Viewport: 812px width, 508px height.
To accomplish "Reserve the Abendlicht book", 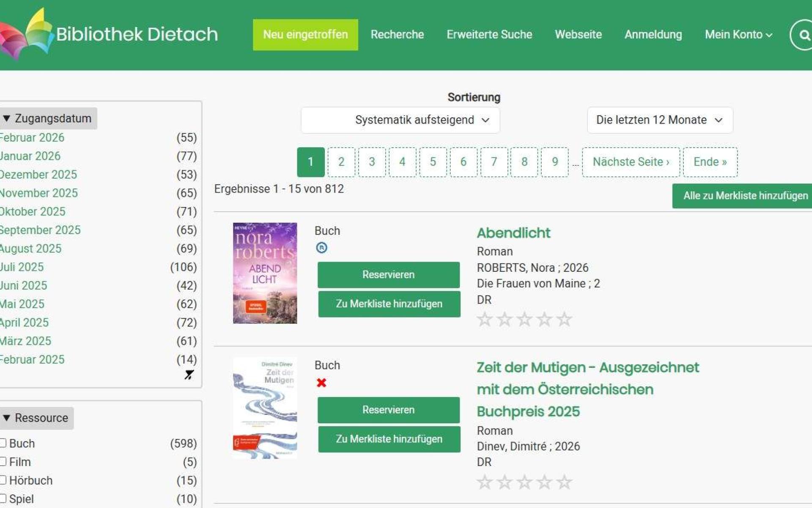I will pos(388,275).
